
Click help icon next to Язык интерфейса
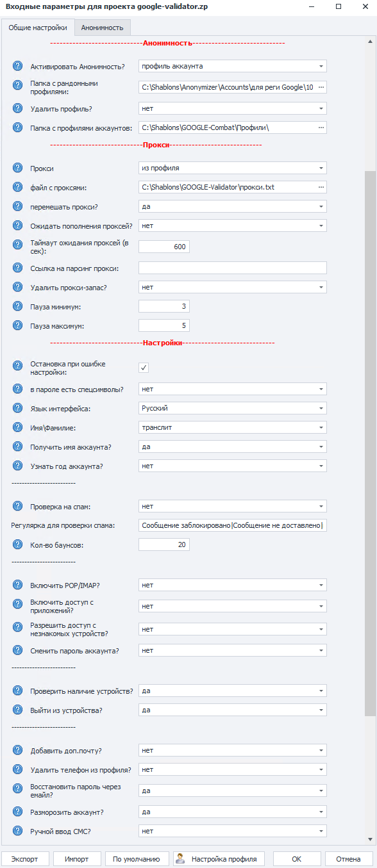[x=17, y=408]
